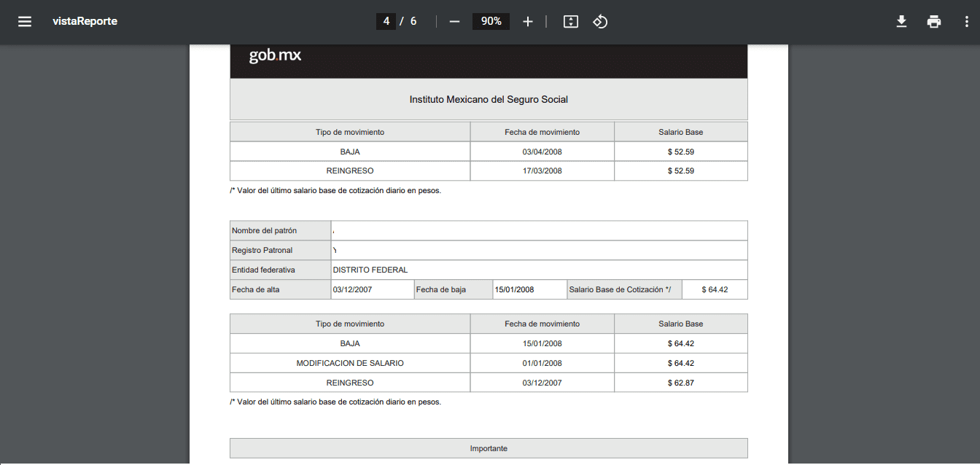Click the date 01/01/2008
This screenshot has height=465, width=980.
coord(542,363)
